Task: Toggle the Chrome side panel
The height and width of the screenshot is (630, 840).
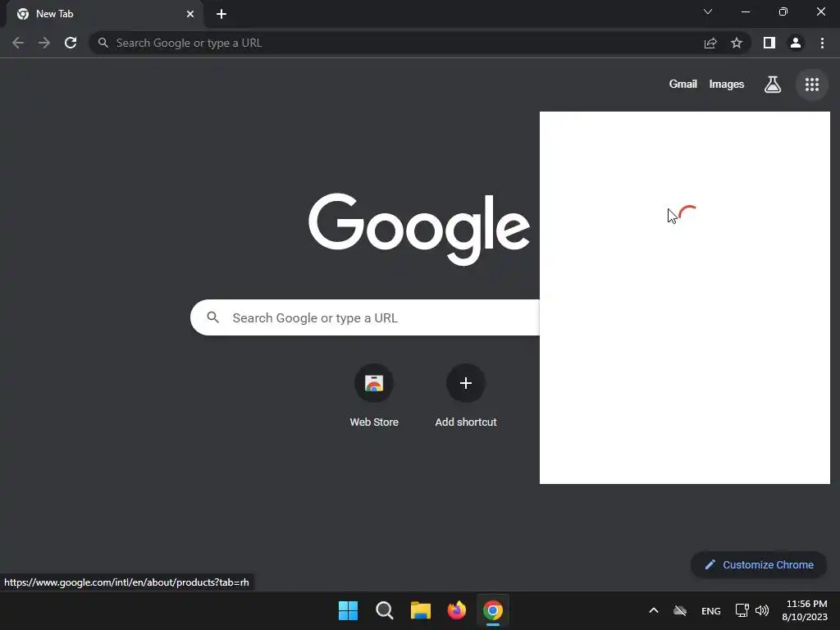Action: pos(769,43)
